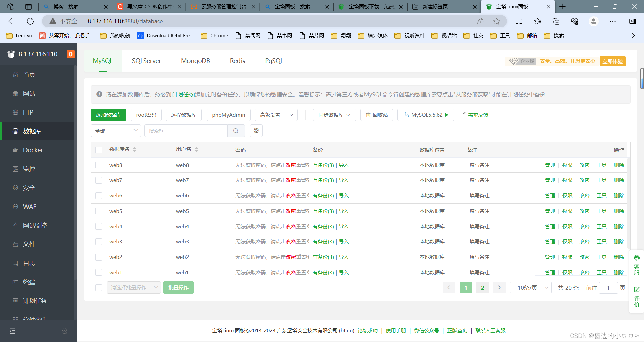Tick the checkbox for web6
The height and width of the screenshot is (342, 644).
click(x=99, y=196)
